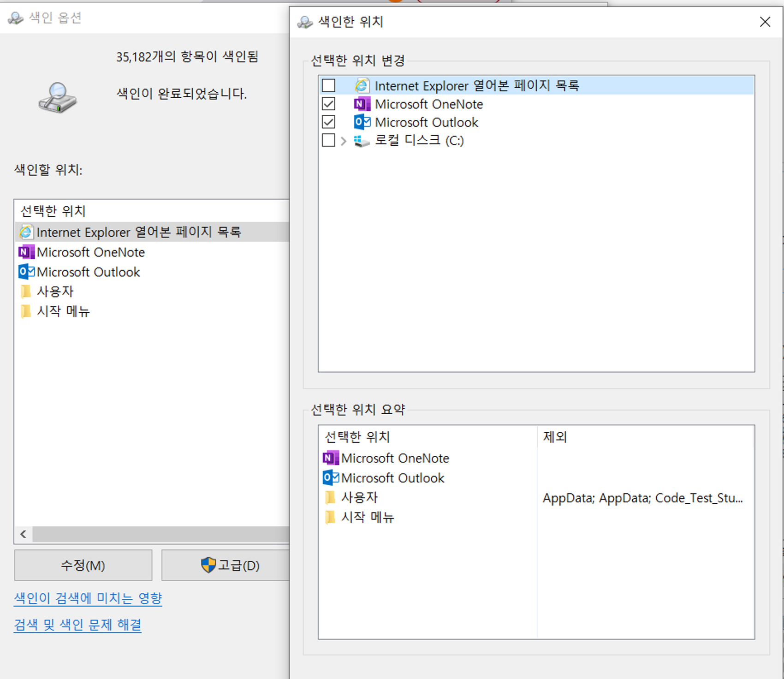
Task: Click the 35,182개의 항목이 색인됨 status text
Action: [x=187, y=57]
